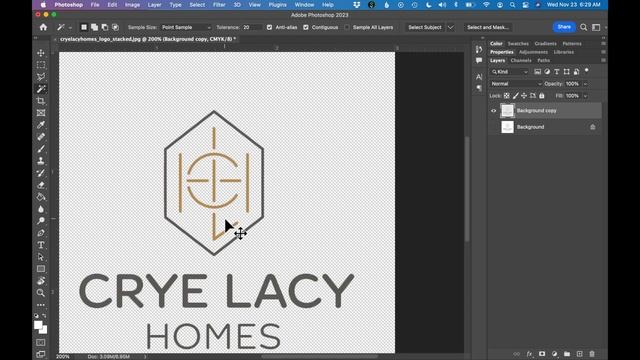This screenshot has height=360, width=640.
Task: Click the Tolerance value field
Action: pos(251,27)
